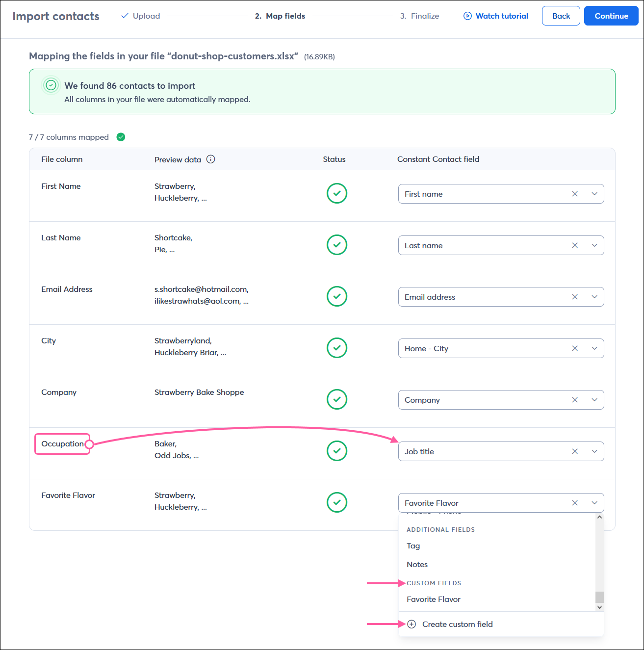Click the File column header
This screenshot has width=644, height=650.
click(62, 159)
